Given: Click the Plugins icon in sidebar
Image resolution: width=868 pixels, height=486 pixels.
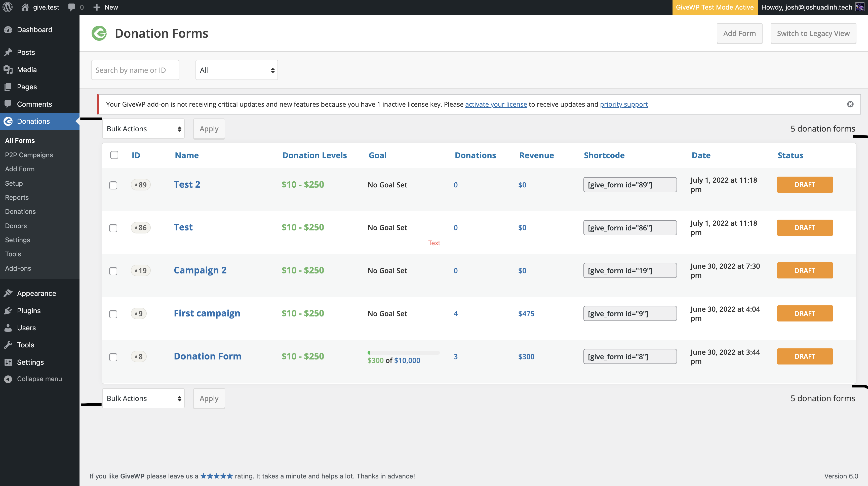Looking at the screenshot, I should click(8, 310).
